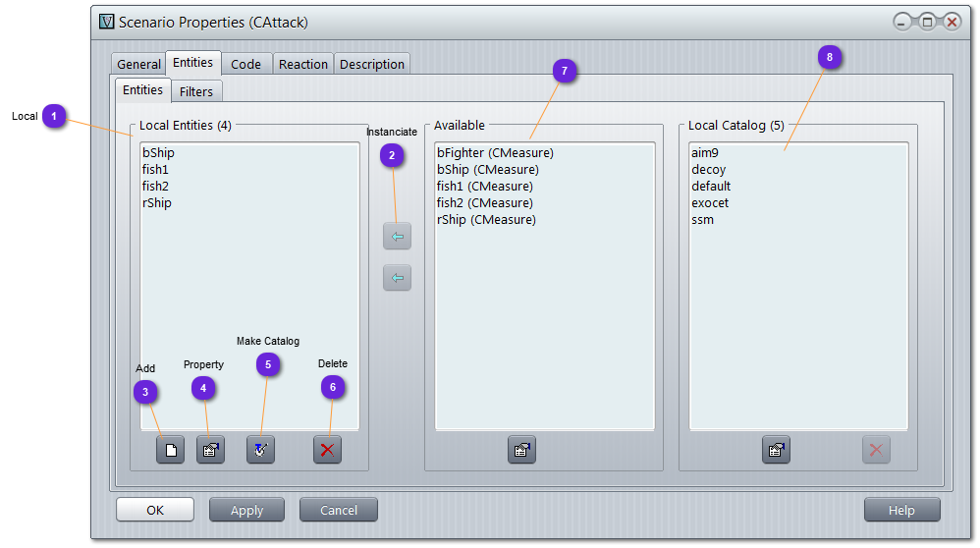This screenshot has width=980, height=548.
Task: Delete the selected local entity
Action: (327, 451)
